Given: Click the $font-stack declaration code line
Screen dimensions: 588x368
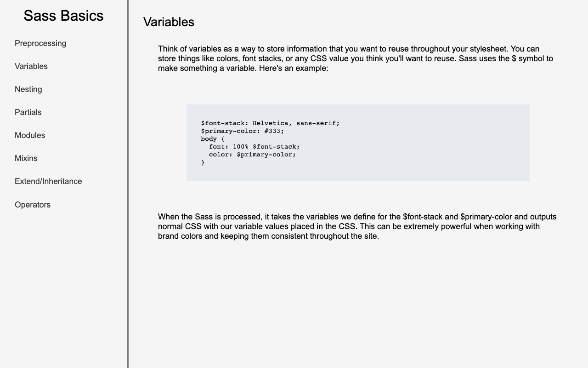Looking at the screenshot, I should [270, 123].
